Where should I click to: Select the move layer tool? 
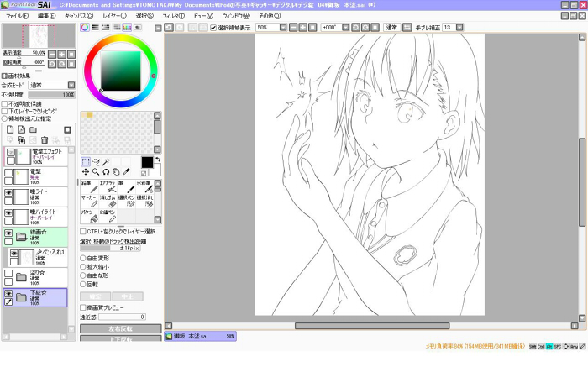(86, 171)
